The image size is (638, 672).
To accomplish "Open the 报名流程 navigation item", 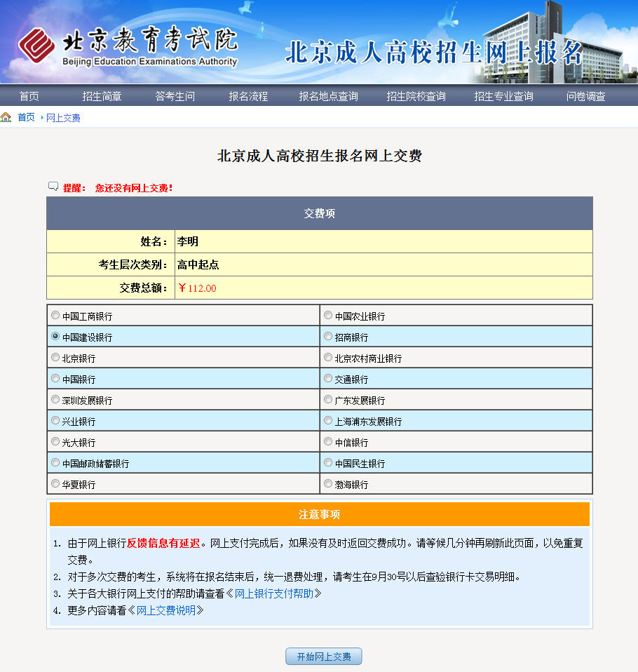I will 248,96.
